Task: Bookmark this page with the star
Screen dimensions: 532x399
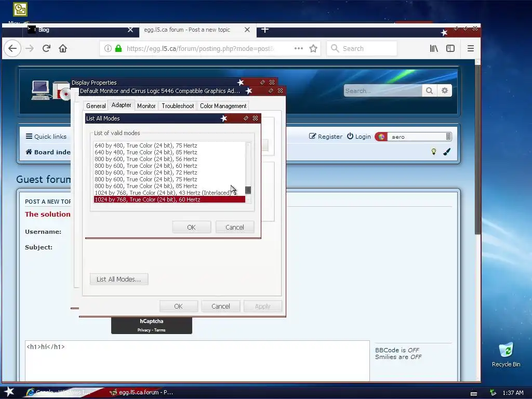Action: 313,48
